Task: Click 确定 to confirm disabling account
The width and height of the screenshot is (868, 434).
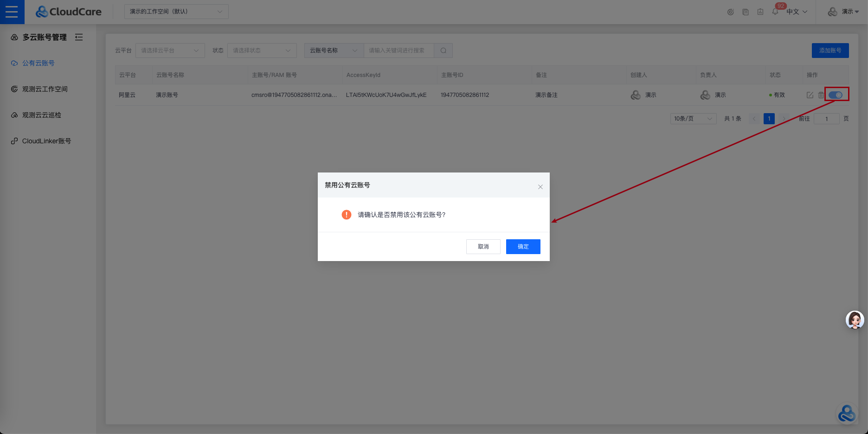Action: click(523, 247)
